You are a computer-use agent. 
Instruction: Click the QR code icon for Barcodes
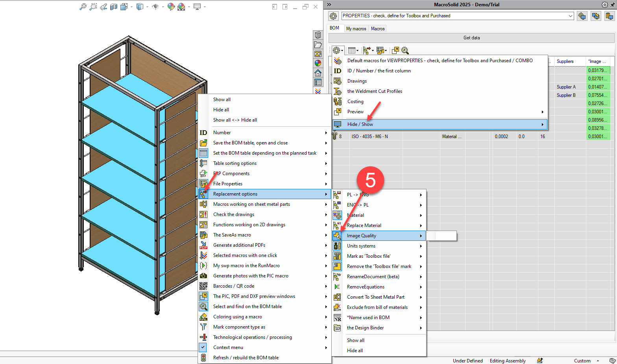[x=203, y=286]
